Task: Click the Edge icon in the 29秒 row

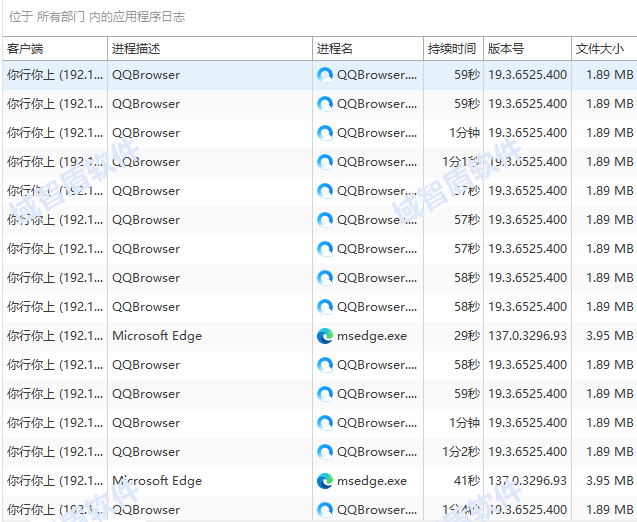Action: click(325, 336)
